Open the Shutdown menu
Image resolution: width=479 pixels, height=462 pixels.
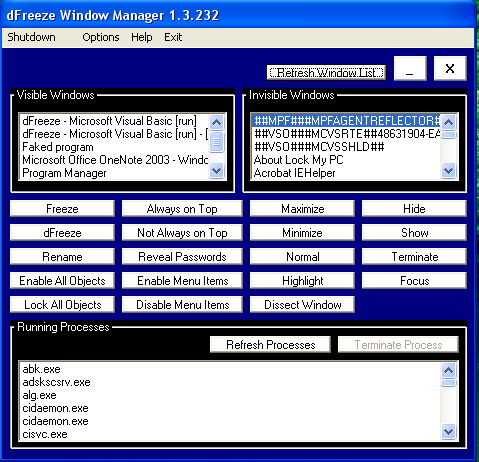click(x=32, y=37)
